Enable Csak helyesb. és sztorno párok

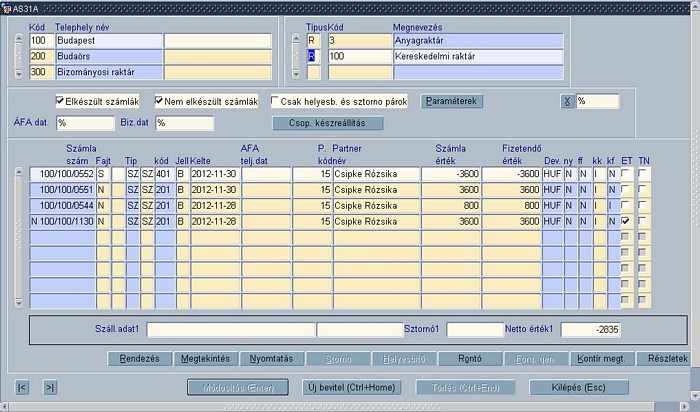tap(275, 101)
